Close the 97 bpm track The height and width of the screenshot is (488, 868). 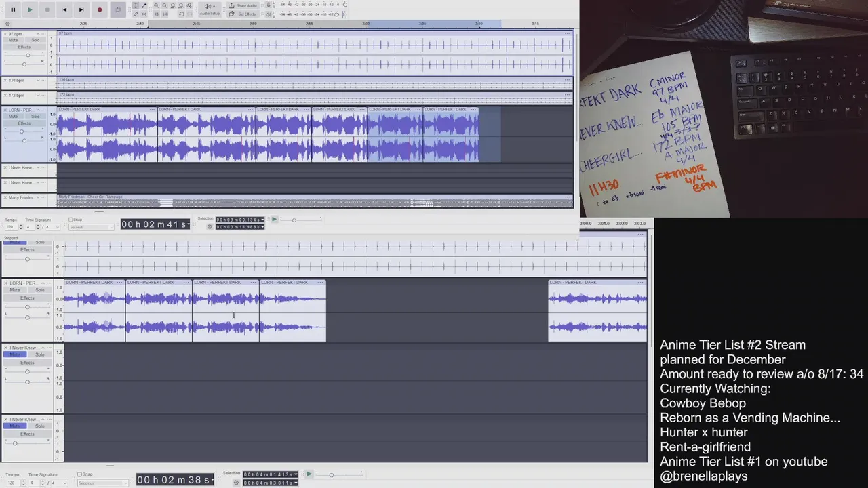tap(5, 33)
